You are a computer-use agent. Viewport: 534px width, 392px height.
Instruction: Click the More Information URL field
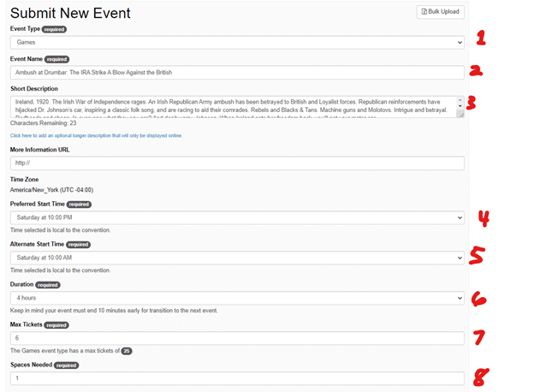coord(237,163)
